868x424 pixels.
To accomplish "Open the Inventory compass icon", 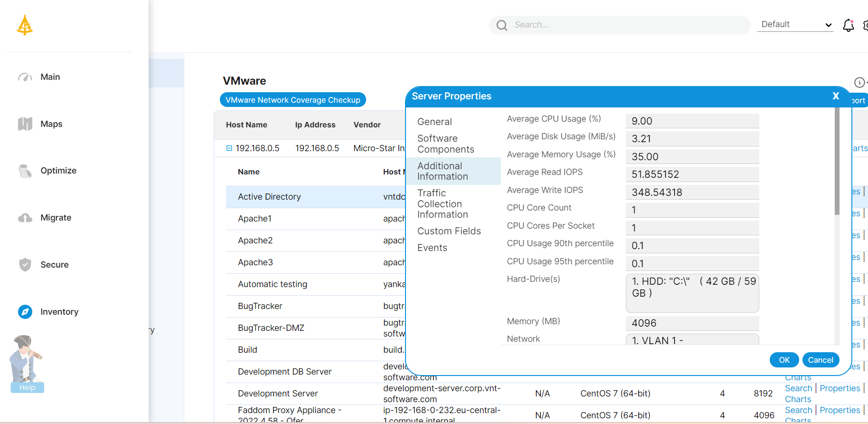I will (x=25, y=312).
